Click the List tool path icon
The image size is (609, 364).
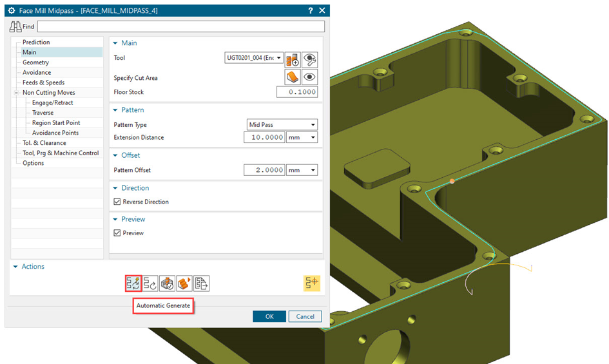201,283
